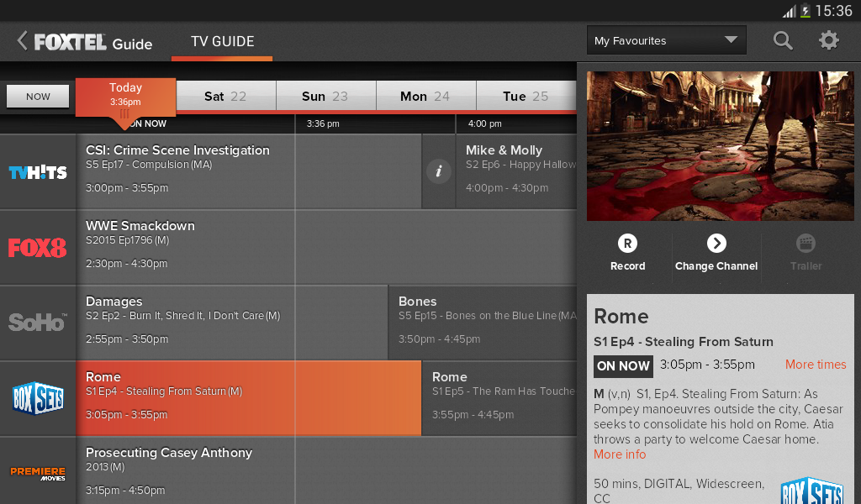The image size is (861, 504).
Task: Tap the 15:36 system clock
Action: [833, 11]
